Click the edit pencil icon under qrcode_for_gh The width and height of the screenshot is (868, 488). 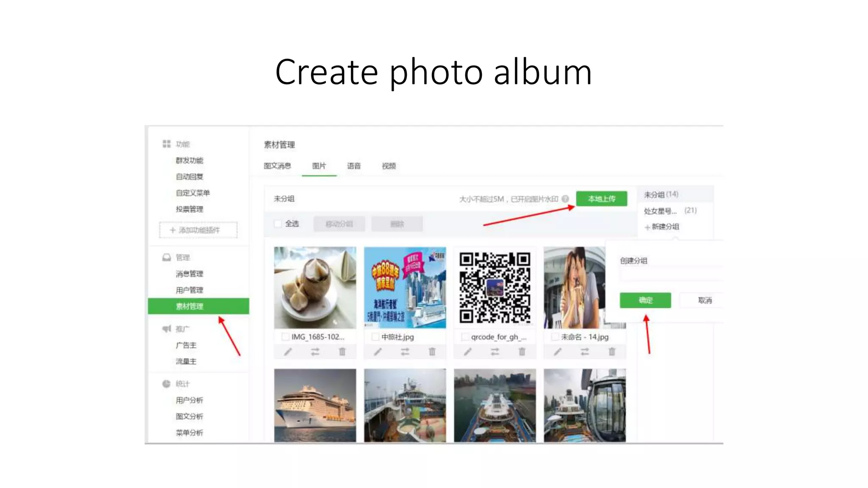click(x=467, y=352)
